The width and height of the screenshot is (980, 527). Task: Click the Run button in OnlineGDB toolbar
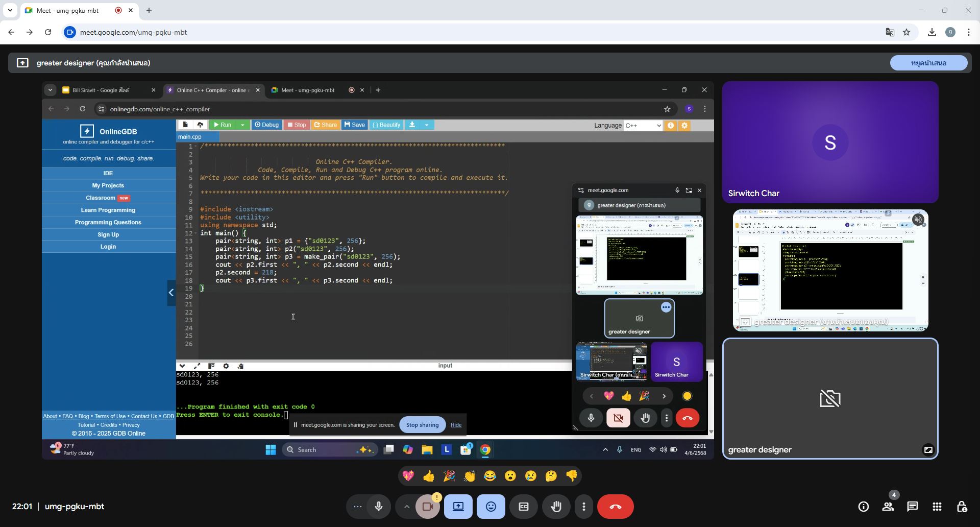223,125
